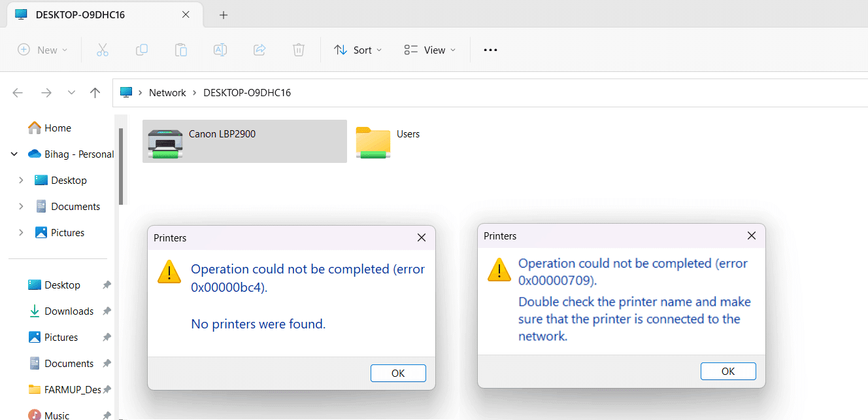Expand the Documents tree item
Screen dimensions: 868x420
point(21,207)
